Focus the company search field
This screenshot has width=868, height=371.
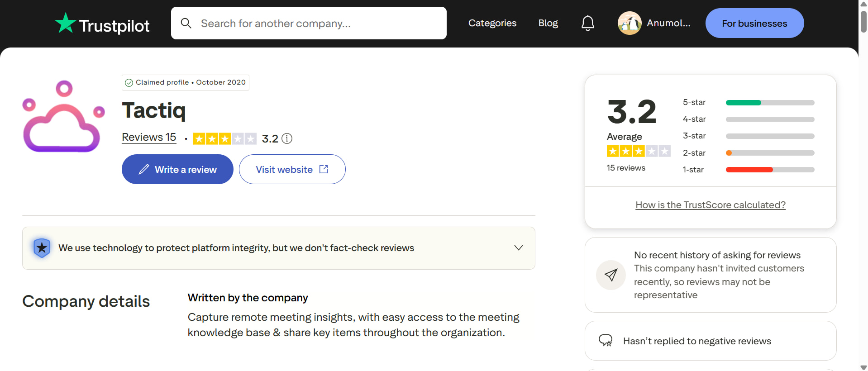coord(309,23)
